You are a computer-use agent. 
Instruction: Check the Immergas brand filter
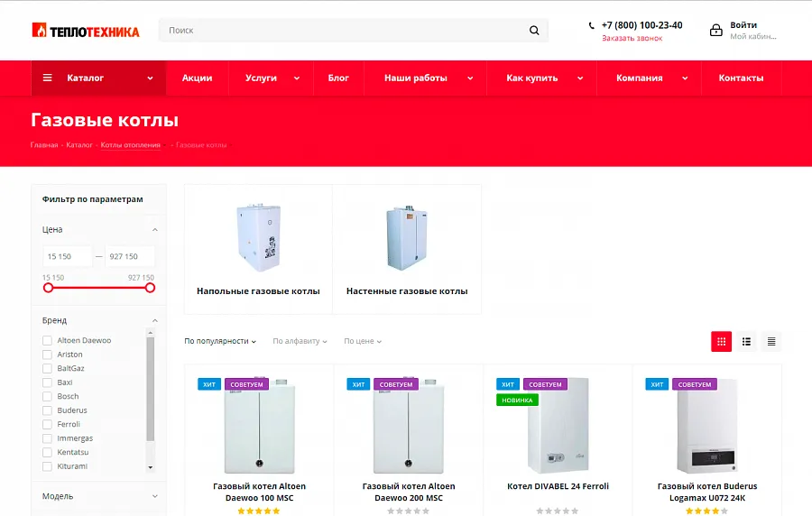(47, 438)
